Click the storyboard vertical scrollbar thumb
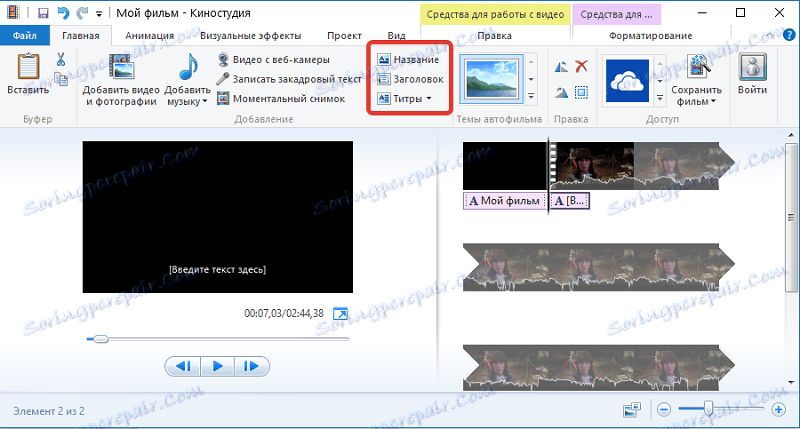Screen dimensions: 800x429 point(791,218)
